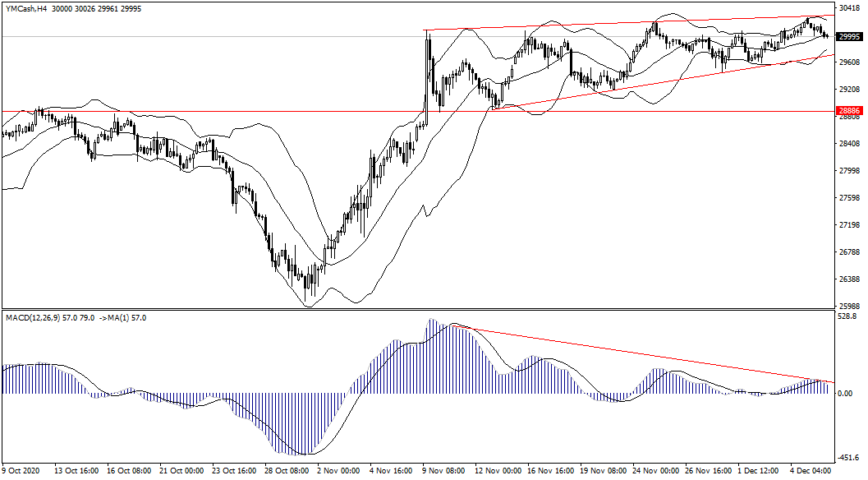Select the red MACD divergence trendline
Image resolution: width=868 pixels, height=480 pixels.
pyautogui.click(x=641, y=354)
